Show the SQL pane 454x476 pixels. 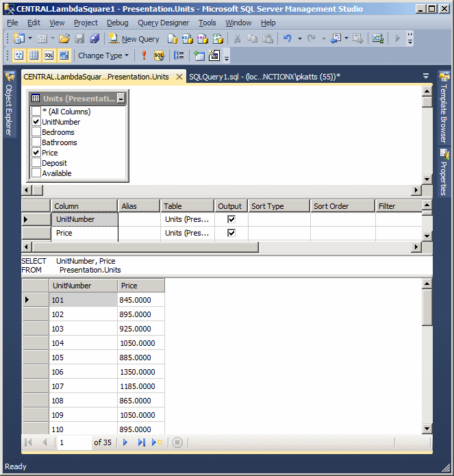[49, 55]
